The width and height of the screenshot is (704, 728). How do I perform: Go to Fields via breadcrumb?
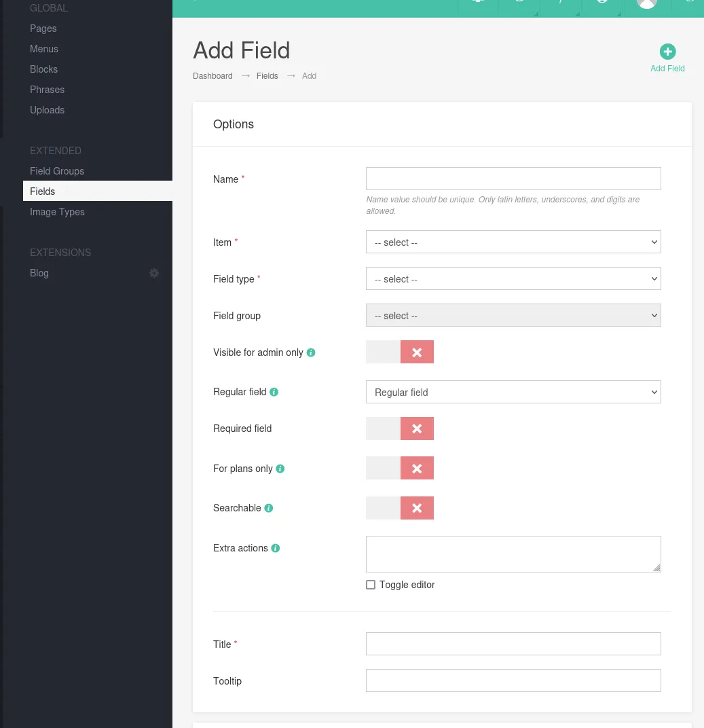267,76
